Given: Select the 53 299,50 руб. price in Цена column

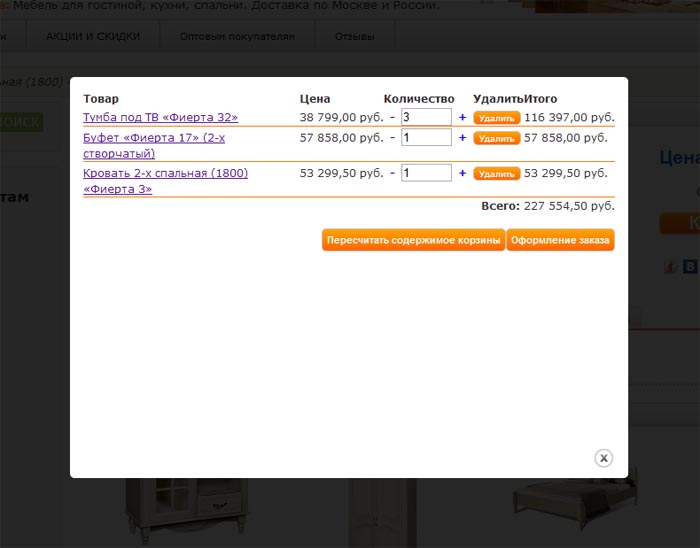Looking at the screenshot, I should (x=342, y=173).
